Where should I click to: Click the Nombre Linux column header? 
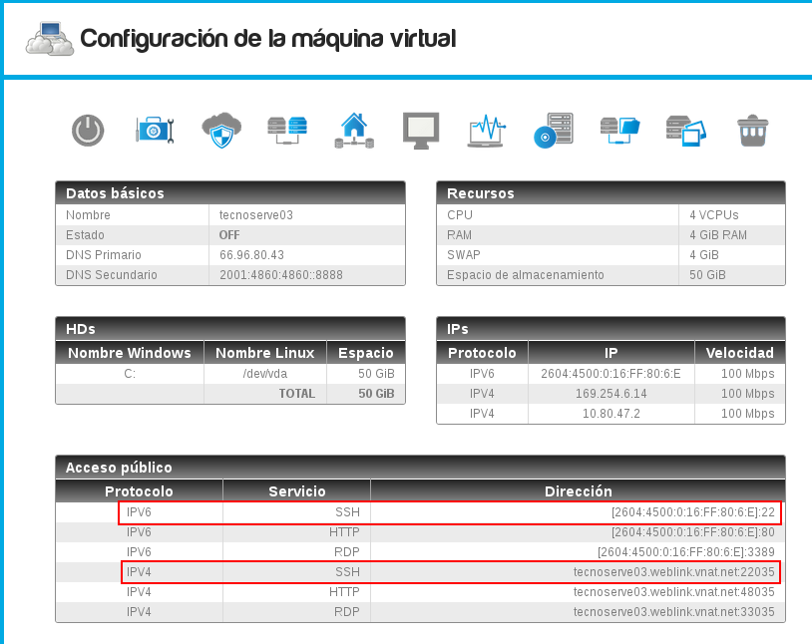[x=265, y=353]
